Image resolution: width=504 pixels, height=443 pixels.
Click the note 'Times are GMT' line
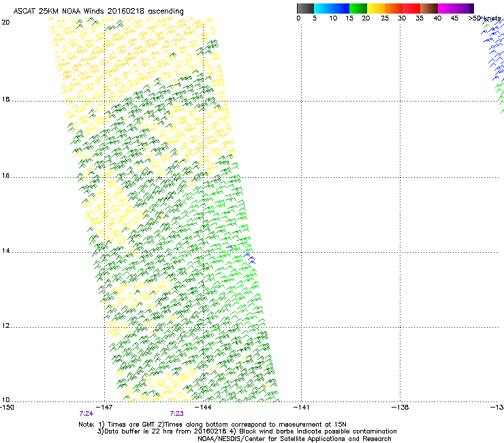(212, 425)
